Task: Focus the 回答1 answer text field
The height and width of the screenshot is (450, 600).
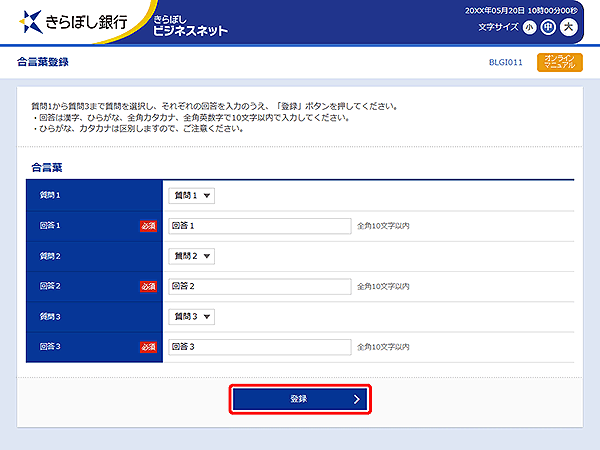Action: [x=260, y=226]
